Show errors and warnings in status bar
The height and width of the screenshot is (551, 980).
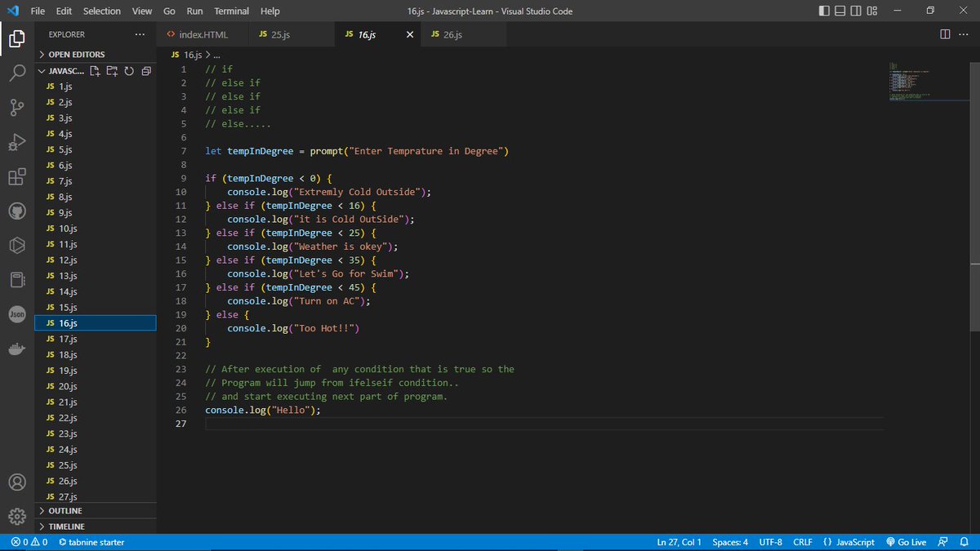pyautogui.click(x=29, y=542)
